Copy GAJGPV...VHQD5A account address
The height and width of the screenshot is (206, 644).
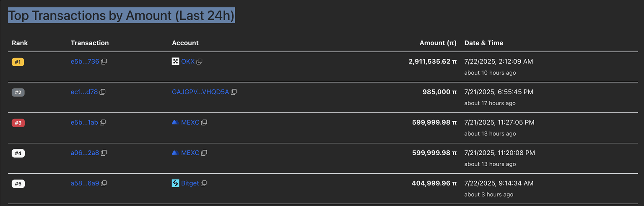point(234,92)
